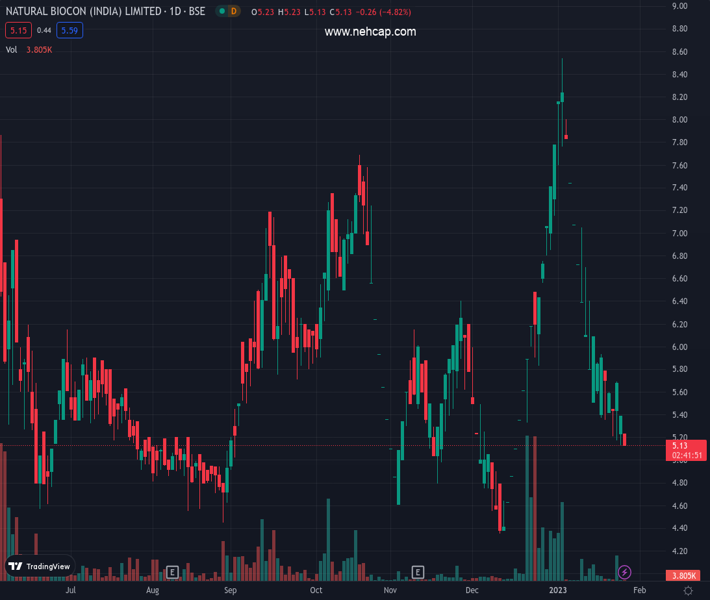
Task: Click the Jul label on time axis
Action: (70, 591)
